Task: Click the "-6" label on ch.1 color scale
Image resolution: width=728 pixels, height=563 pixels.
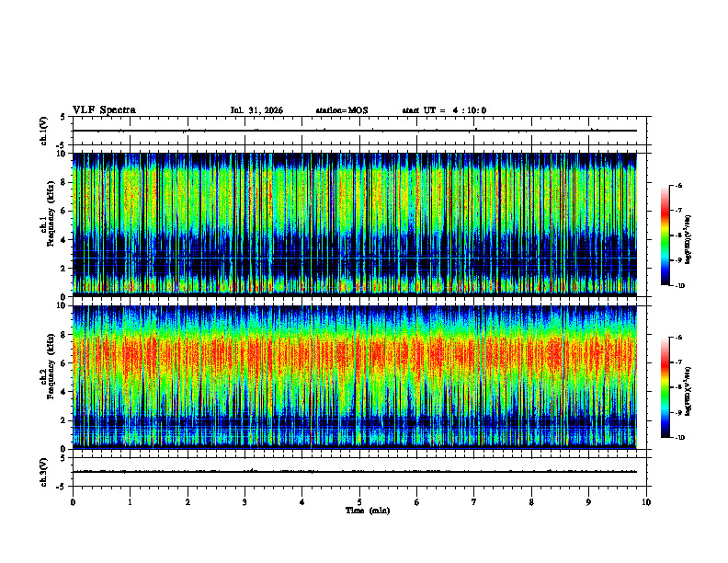Action: [679, 185]
